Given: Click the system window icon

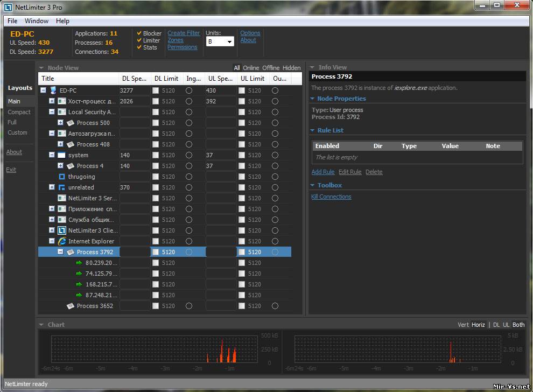Looking at the screenshot, I should [61, 155].
